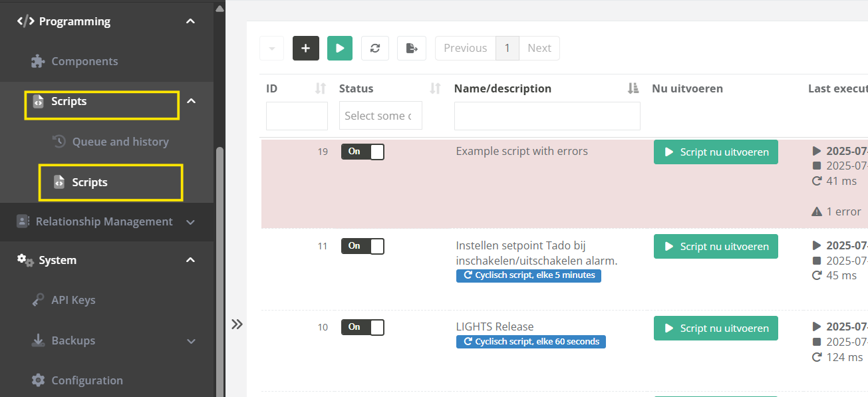
Task: Click the sidebar vertical scrollbar
Action: pos(219,266)
